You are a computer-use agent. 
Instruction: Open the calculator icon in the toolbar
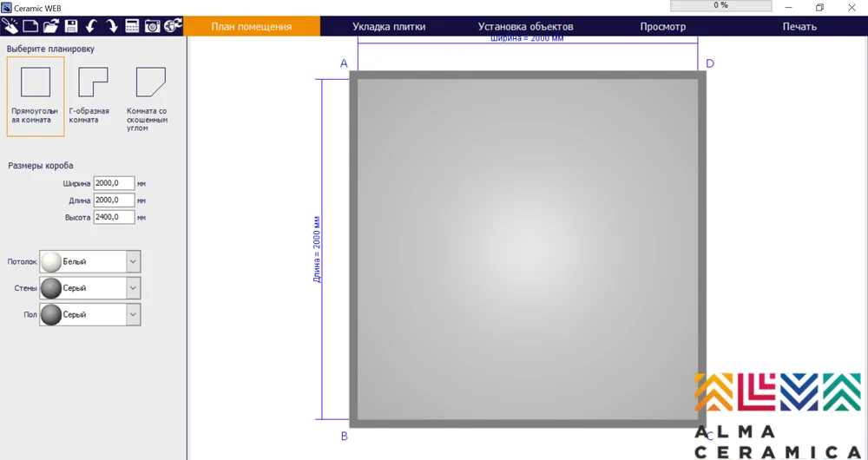tap(132, 26)
